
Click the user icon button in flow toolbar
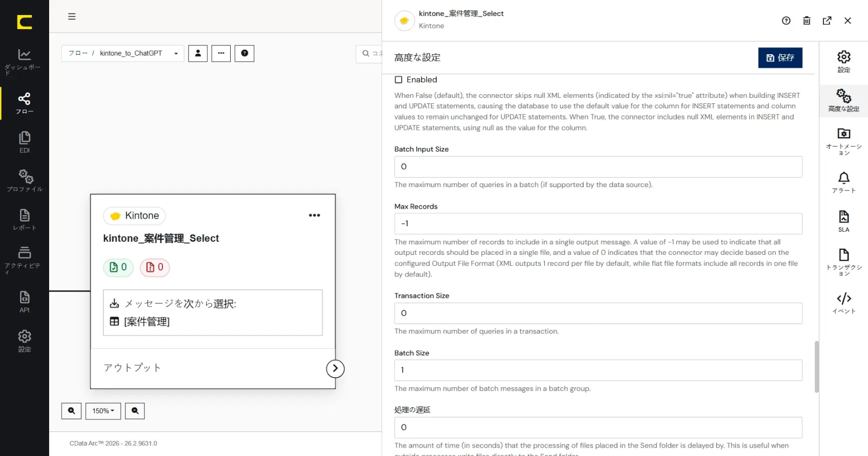coord(198,53)
